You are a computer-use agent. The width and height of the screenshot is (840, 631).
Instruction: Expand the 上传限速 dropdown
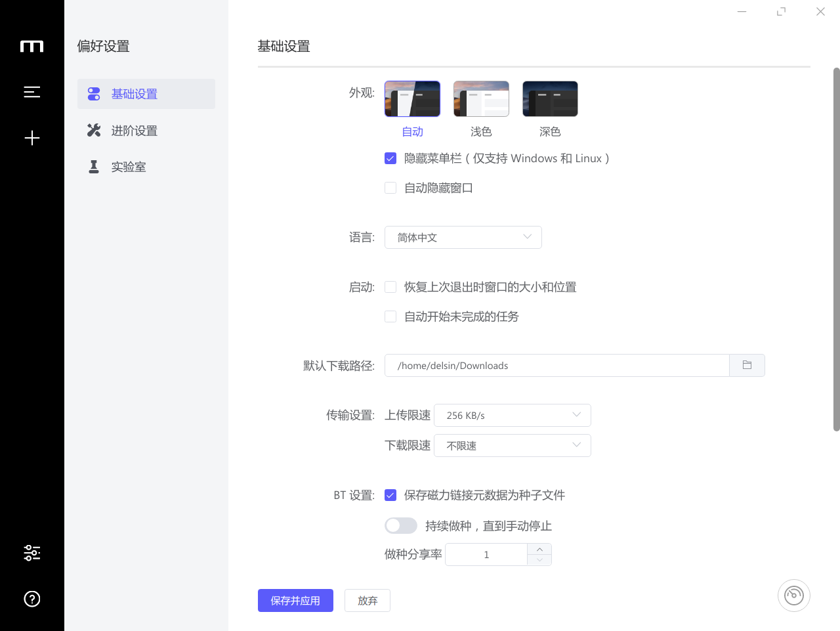pyautogui.click(x=512, y=415)
